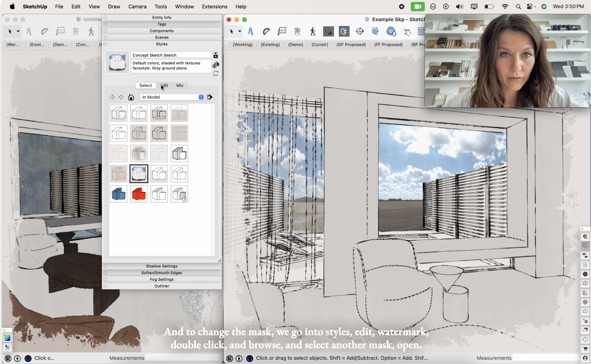Select the 3D Text tool
Image resolution: width=591 pixels, height=364 pixels.
click(x=251, y=31)
